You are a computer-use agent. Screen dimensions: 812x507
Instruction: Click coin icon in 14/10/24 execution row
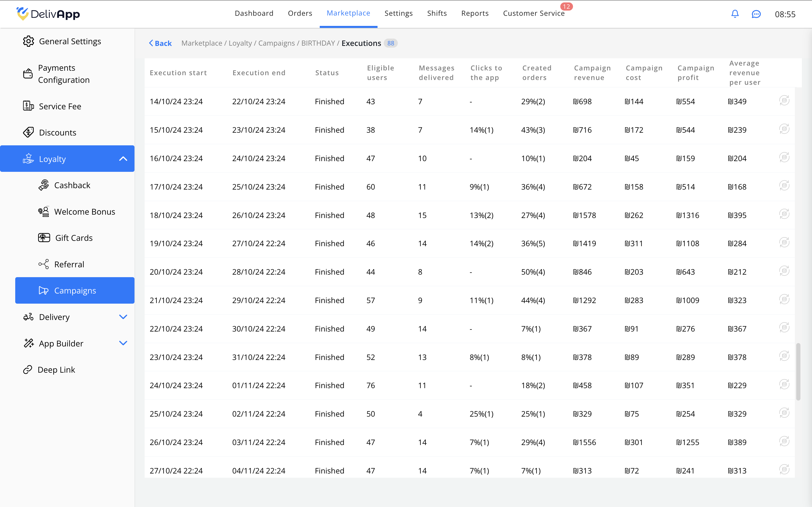tap(784, 101)
